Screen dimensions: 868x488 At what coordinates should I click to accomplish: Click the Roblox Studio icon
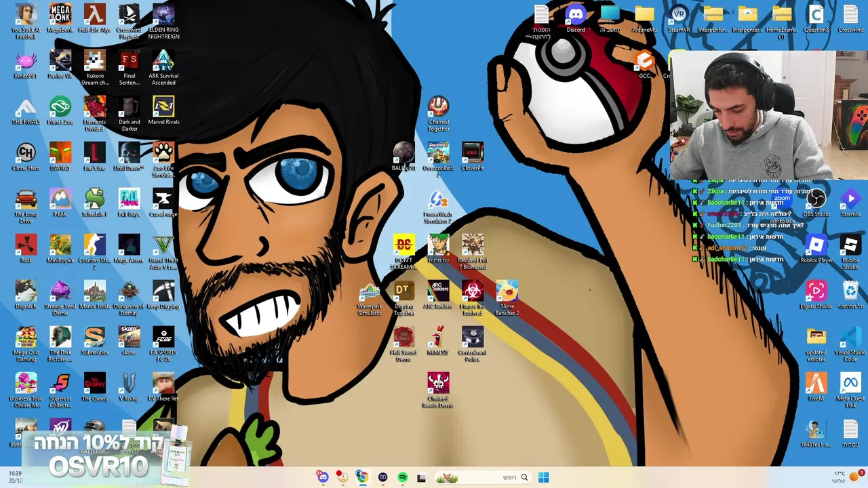point(850,251)
